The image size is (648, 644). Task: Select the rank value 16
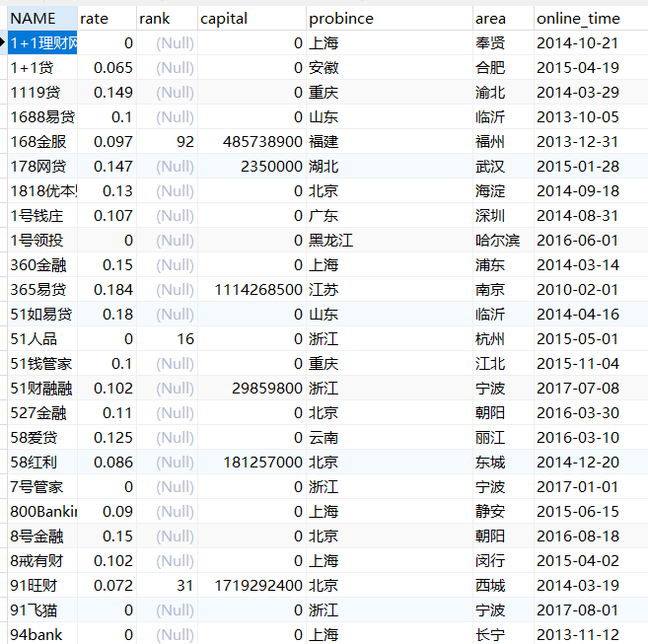(x=185, y=339)
